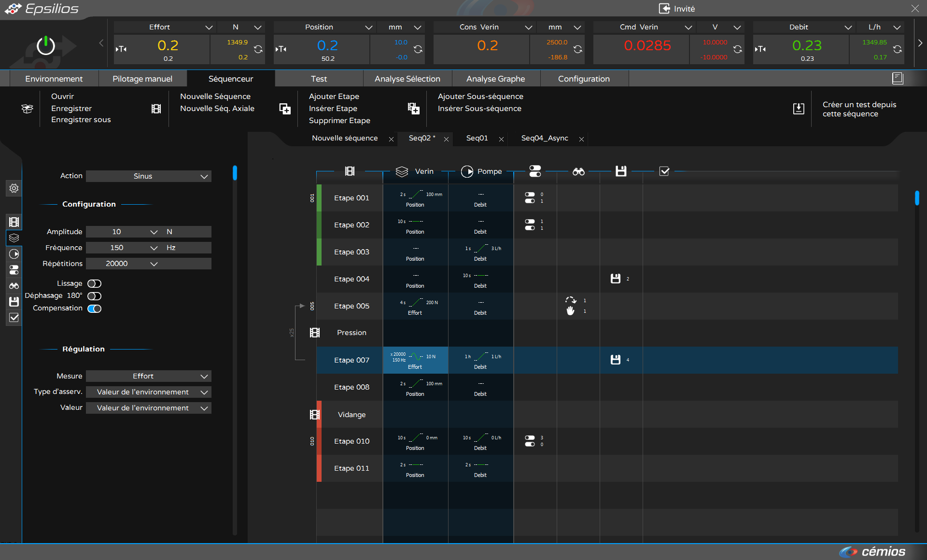Switch to the Analyse Graphe tab
927x560 pixels.
495,79
